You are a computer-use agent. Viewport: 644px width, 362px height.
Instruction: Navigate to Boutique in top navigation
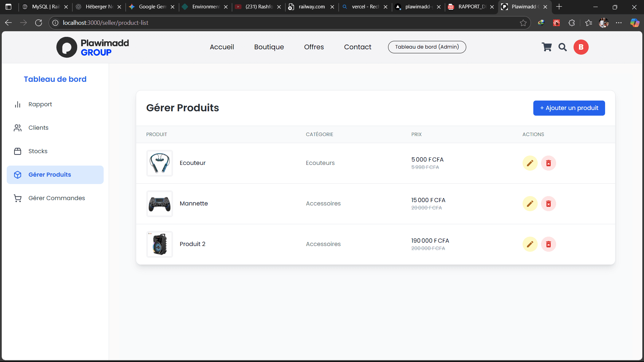pos(269,47)
